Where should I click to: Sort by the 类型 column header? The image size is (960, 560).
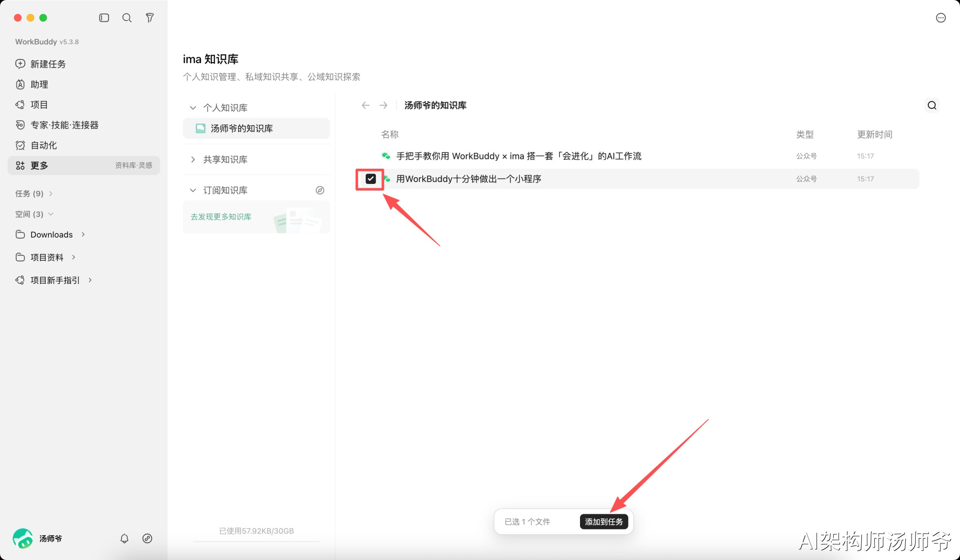(805, 135)
